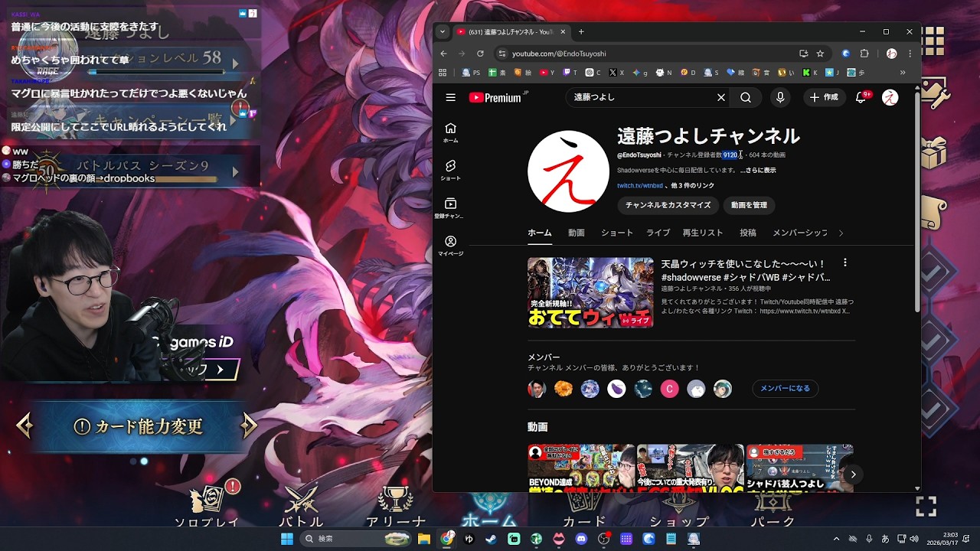The width and height of the screenshot is (980, 551).
Task: Switch to the ショート channel tab
Action: tap(617, 233)
